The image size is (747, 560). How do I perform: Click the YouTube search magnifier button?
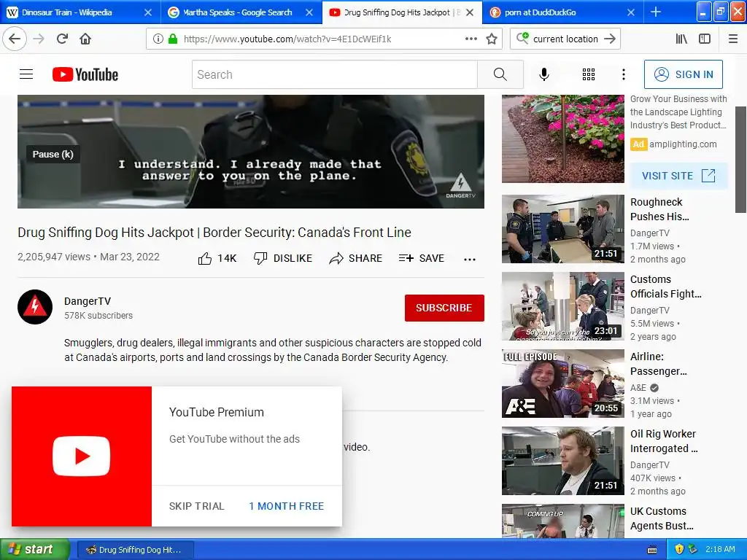(x=500, y=74)
